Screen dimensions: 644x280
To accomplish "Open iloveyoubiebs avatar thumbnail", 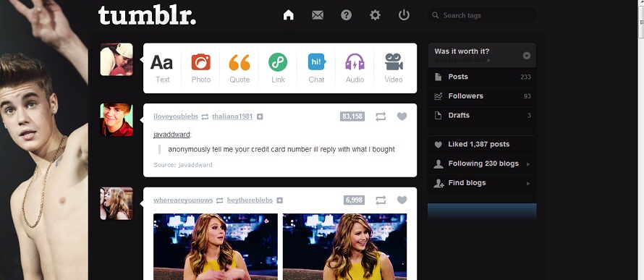I will coord(116,119).
